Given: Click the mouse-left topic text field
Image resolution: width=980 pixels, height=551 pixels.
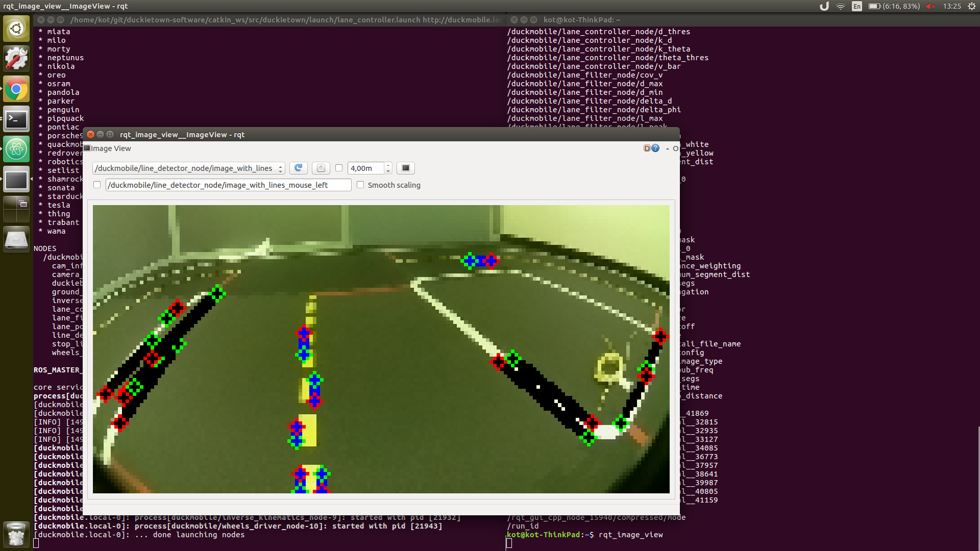Looking at the screenshot, I should pos(228,185).
